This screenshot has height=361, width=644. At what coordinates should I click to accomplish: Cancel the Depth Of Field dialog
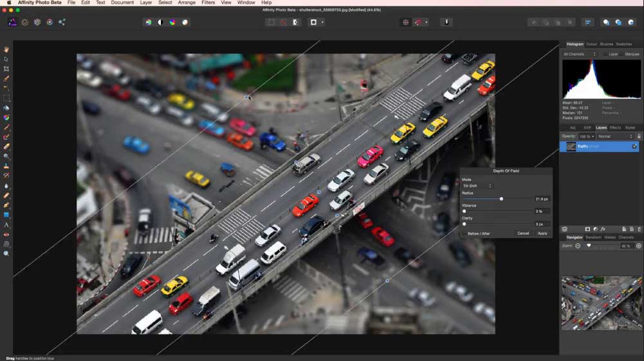(523, 233)
